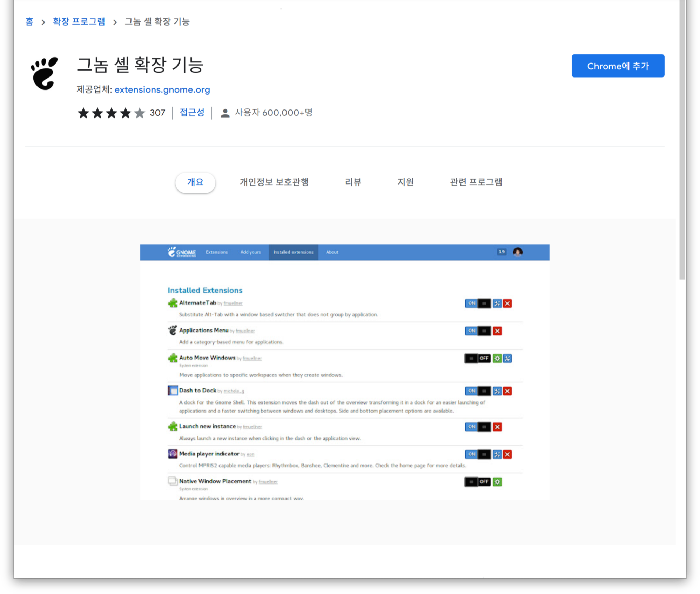Viewport: 700px width, 594px height.
Task: Click Media player indicator red X icon
Action: click(507, 454)
